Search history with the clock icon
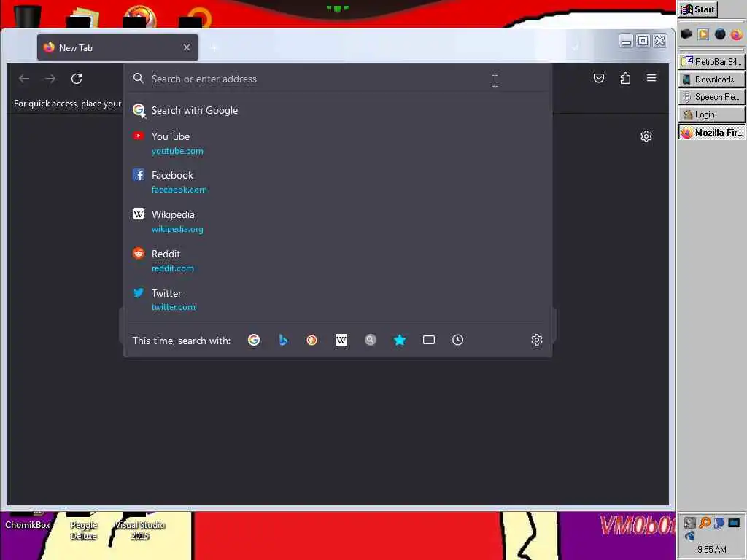The height and width of the screenshot is (560, 747). tap(458, 340)
